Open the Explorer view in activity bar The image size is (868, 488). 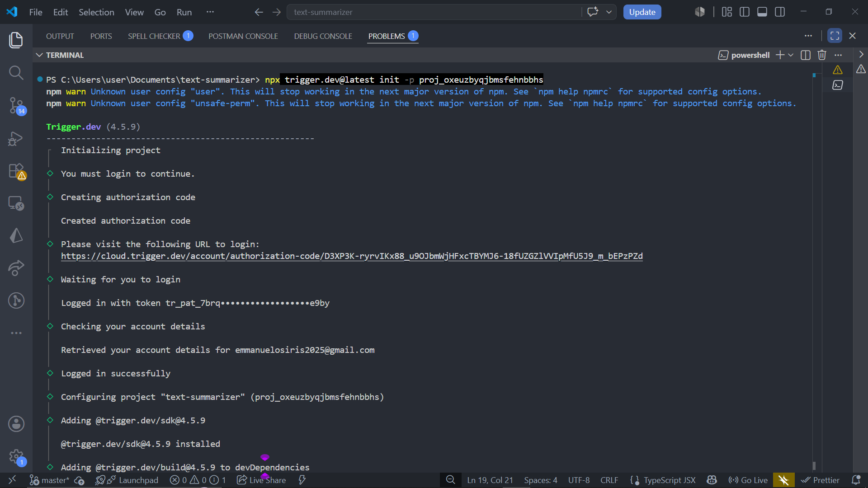coord(16,40)
